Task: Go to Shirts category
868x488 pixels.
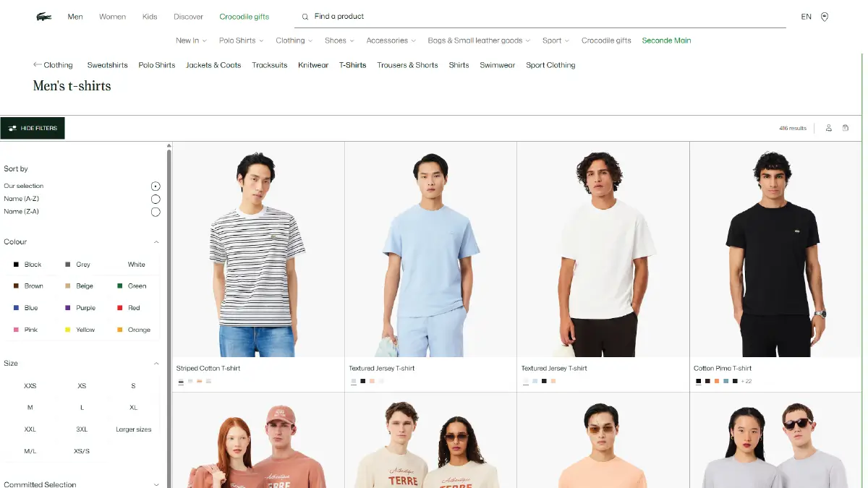Action: 459,65
